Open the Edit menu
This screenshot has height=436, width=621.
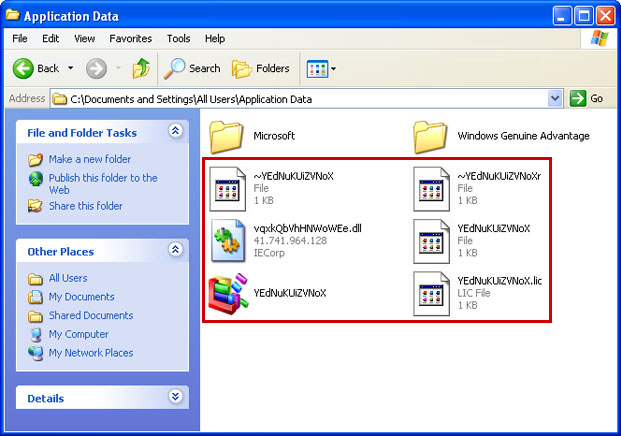pos(50,38)
